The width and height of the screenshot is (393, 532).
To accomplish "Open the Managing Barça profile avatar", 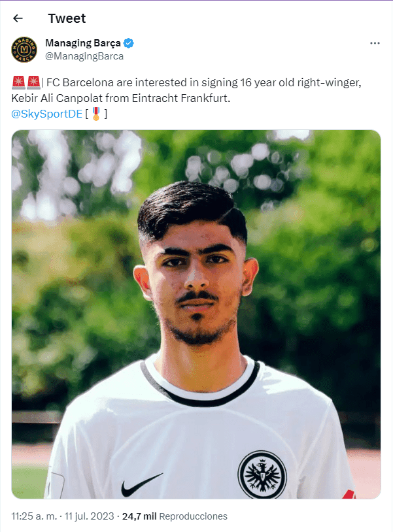I will pos(24,50).
